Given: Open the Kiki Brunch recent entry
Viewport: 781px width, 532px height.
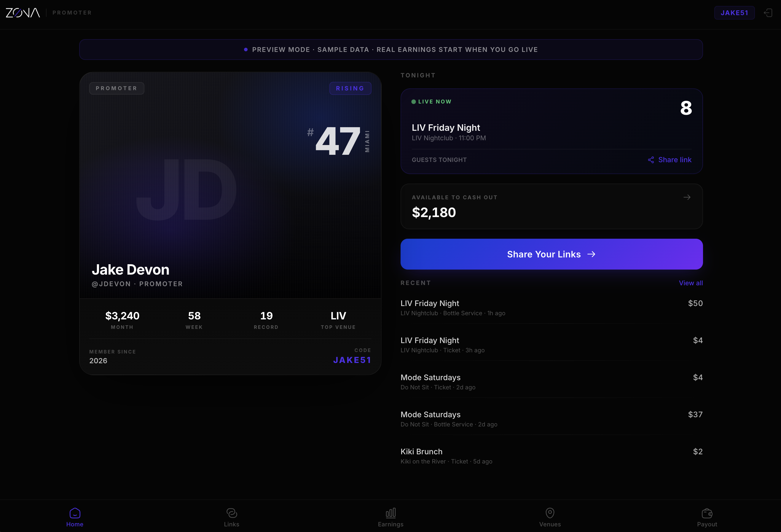Looking at the screenshot, I should click(551, 456).
